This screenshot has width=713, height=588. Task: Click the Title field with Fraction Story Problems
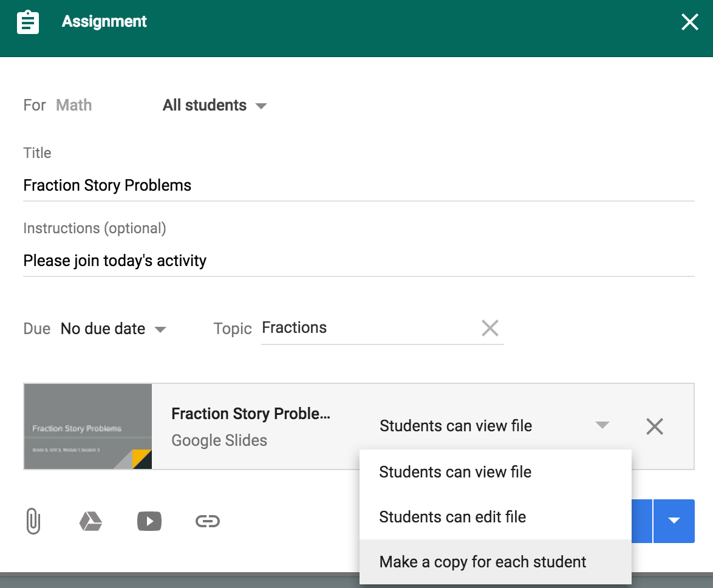[x=358, y=185]
